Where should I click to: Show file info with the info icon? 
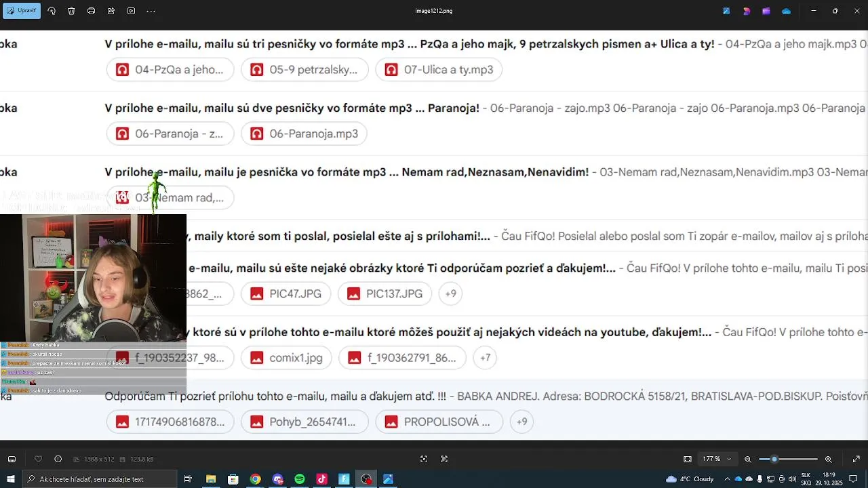coord(58,459)
